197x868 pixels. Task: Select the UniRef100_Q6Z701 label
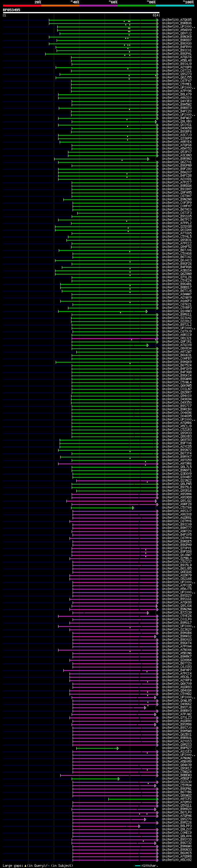click(x=176, y=162)
